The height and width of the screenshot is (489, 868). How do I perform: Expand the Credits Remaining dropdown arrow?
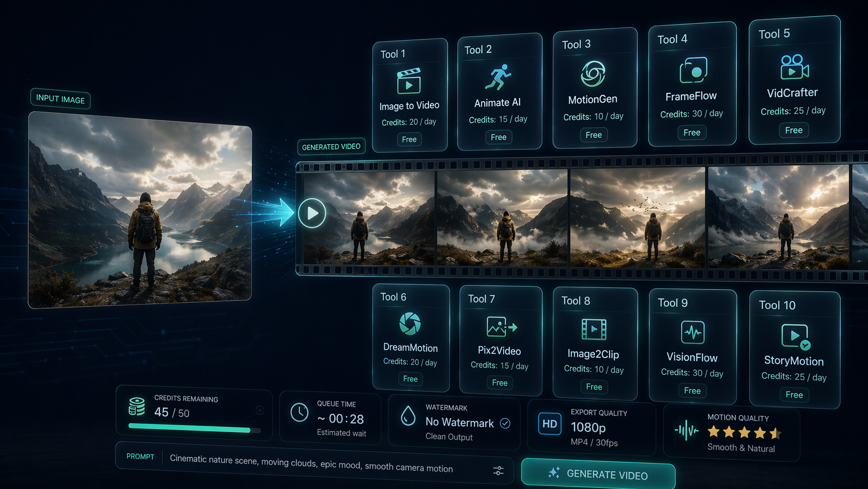tap(260, 410)
